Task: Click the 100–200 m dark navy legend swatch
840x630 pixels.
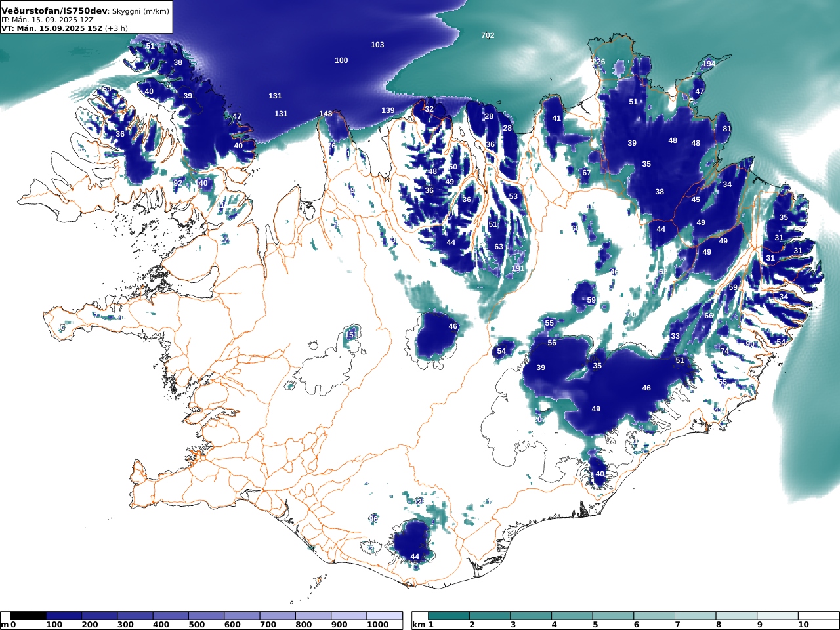Action: pyautogui.click(x=64, y=616)
